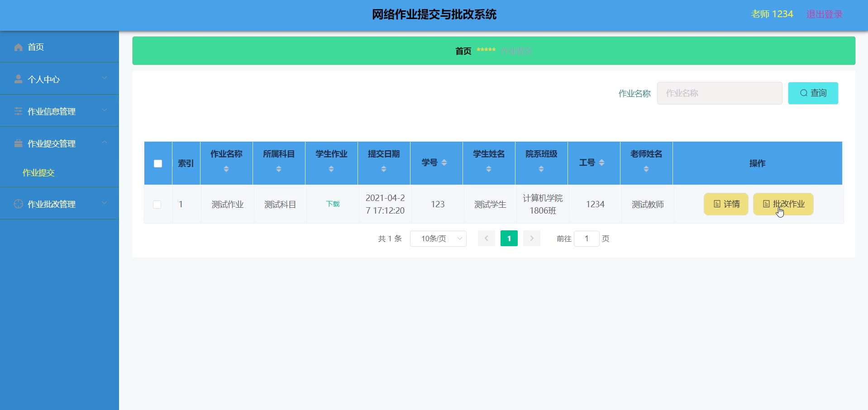Check the checkbox for row 测试作业
Image resolution: width=868 pixels, height=410 pixels.
point(157,205)
